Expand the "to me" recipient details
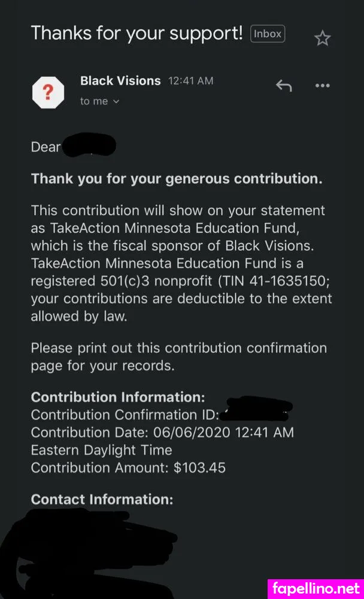Viewport: 364px width, 599px height. [100, 101]
